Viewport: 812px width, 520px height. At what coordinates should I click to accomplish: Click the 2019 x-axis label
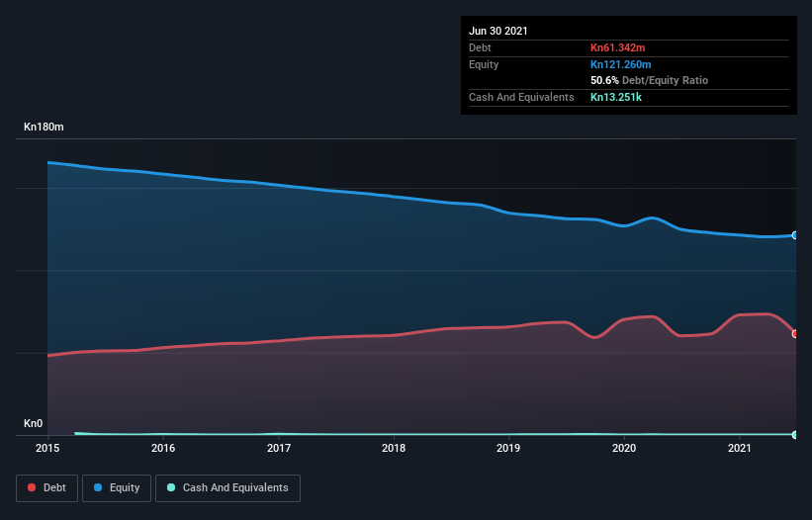click(508, 448)
